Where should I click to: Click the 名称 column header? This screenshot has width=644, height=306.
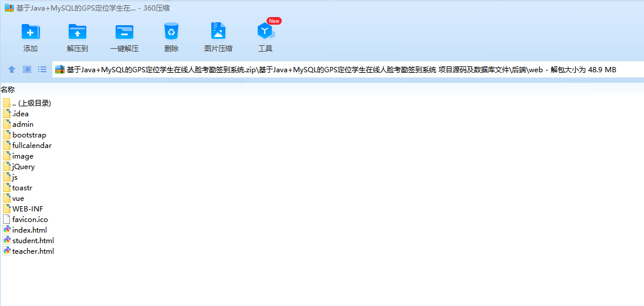click(8, 90)
